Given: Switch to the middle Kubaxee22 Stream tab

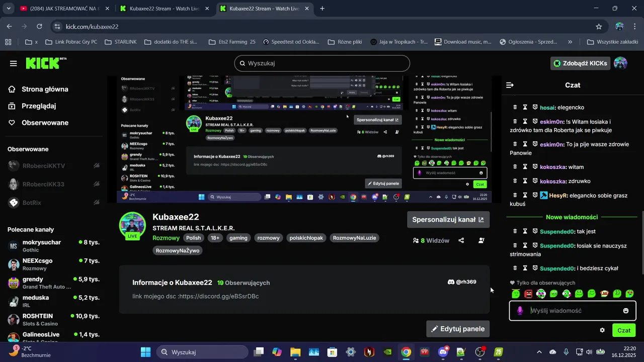Looking at the screenshot, I should [165, 9].
